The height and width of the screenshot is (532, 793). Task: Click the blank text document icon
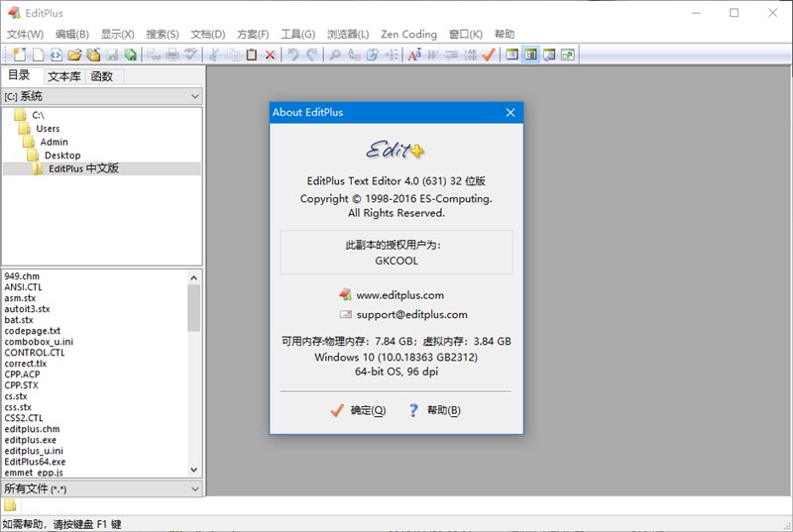tap(39, 54)
